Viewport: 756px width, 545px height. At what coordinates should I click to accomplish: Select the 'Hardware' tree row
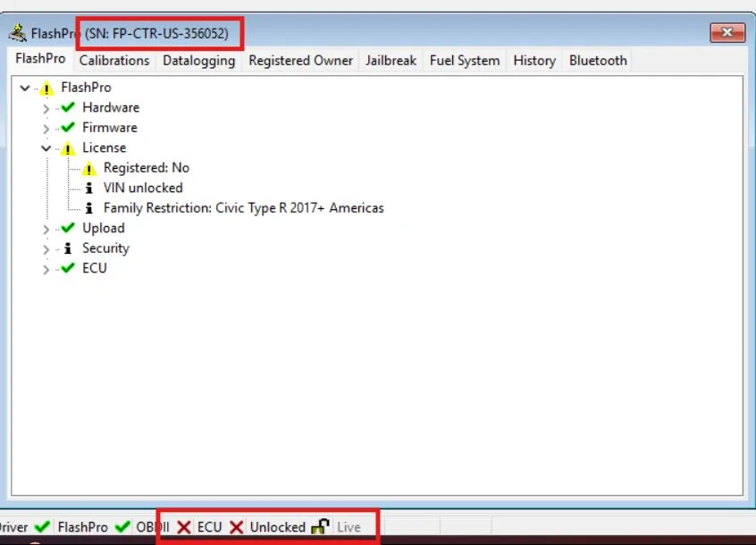coord(111,107)
